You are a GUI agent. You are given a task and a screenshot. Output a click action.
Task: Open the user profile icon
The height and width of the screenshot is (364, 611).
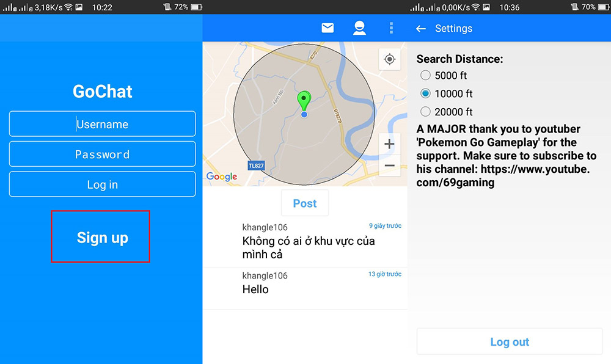359,28
